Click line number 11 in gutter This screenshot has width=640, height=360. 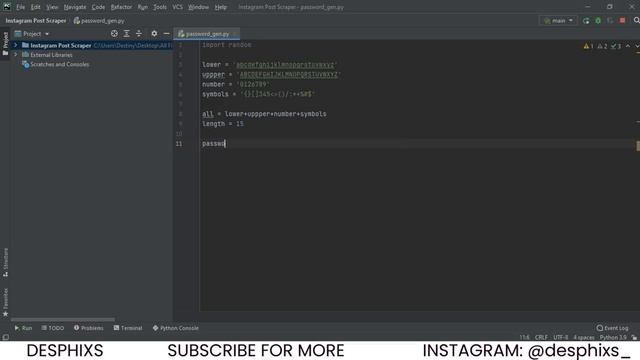[179, 144]
